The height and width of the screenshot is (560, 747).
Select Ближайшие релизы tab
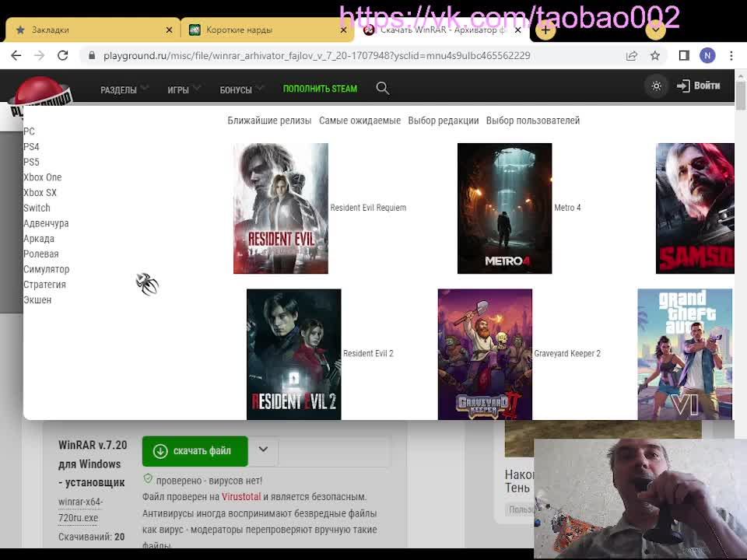(x=269, y=121)
